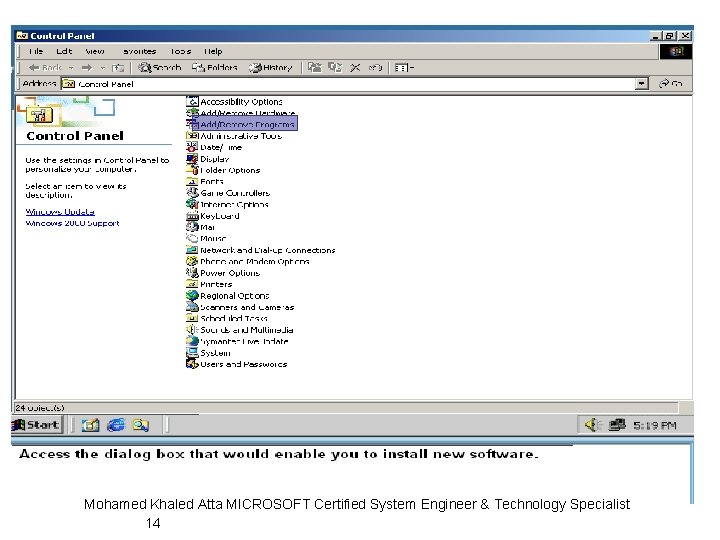Click the Move To toolbar icon
This screenshot has width=720, height=540.
[x=315, y=68]
